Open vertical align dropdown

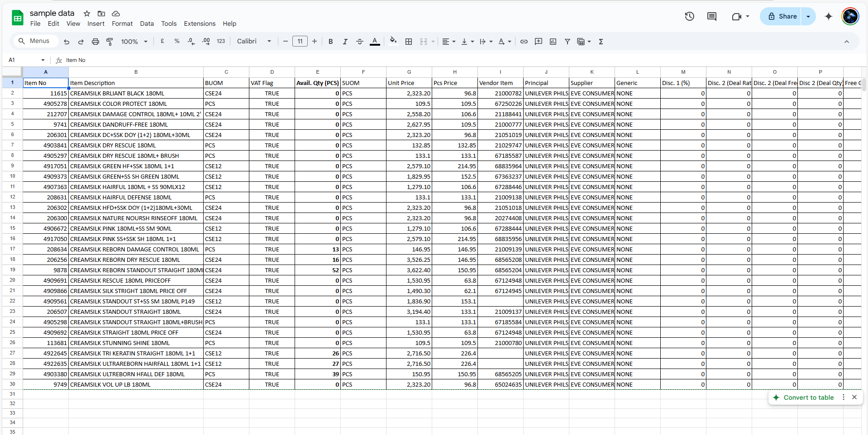(467, 42)
